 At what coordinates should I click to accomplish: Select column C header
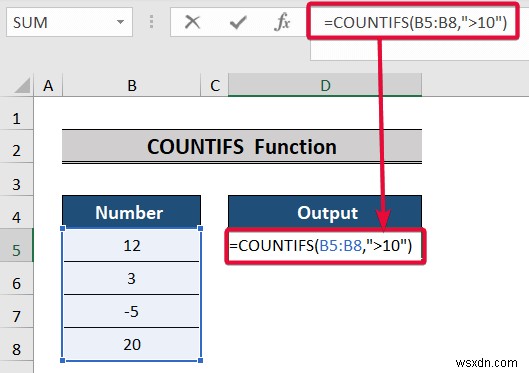215,85
